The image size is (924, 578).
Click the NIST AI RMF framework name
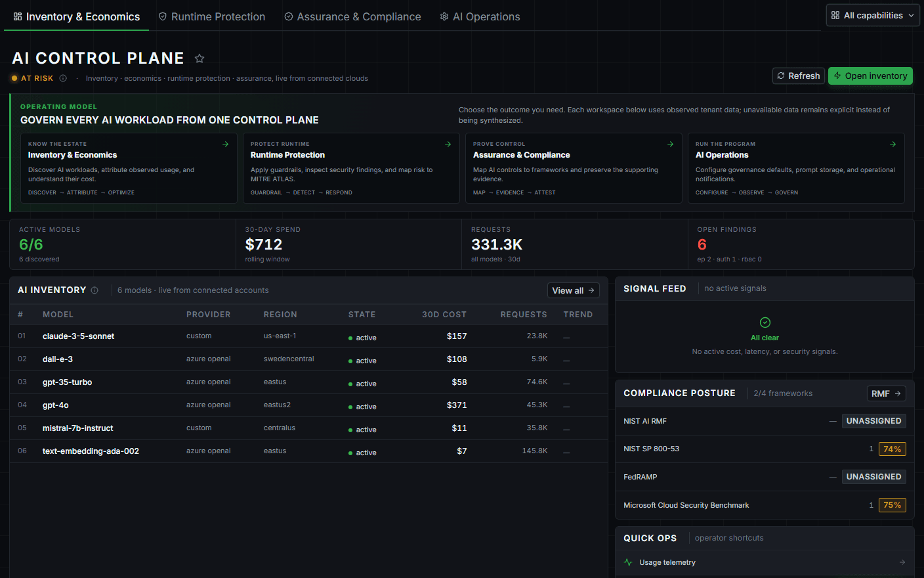pos(645,421)
